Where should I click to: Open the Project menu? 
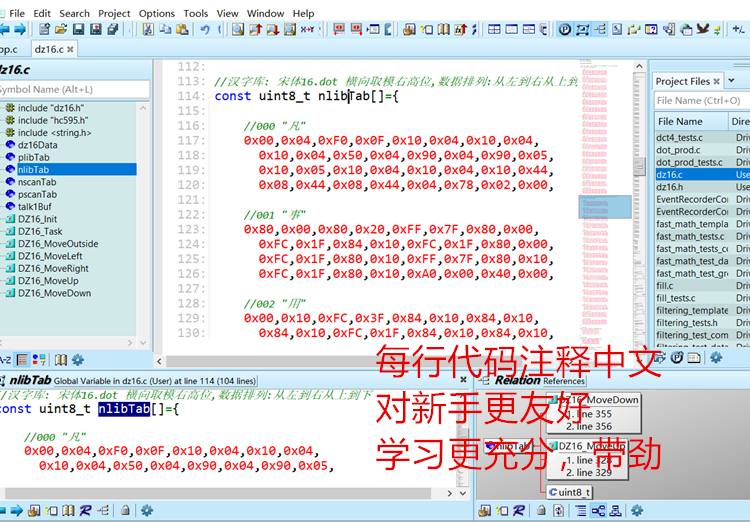(x=114, y=13)
